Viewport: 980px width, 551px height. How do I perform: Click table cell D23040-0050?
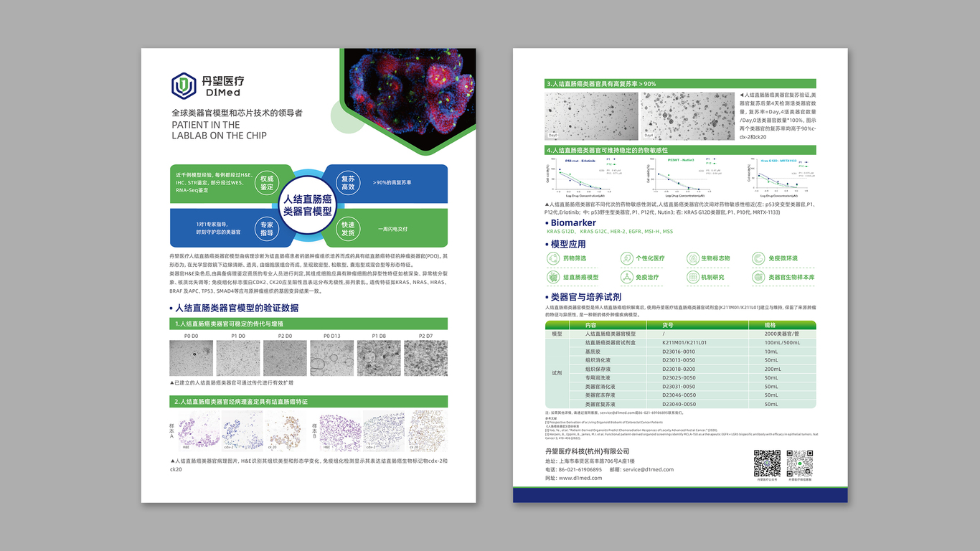(x=679, y=404)
